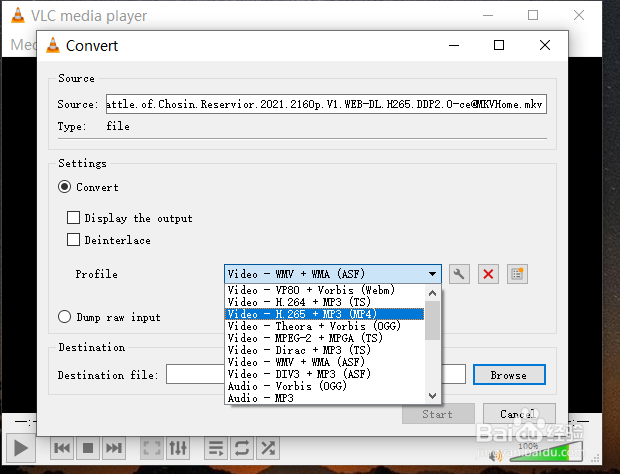Collapse the Profile dropdown combo box
This screenshot has width=620, height=474.
coord(333,274)
